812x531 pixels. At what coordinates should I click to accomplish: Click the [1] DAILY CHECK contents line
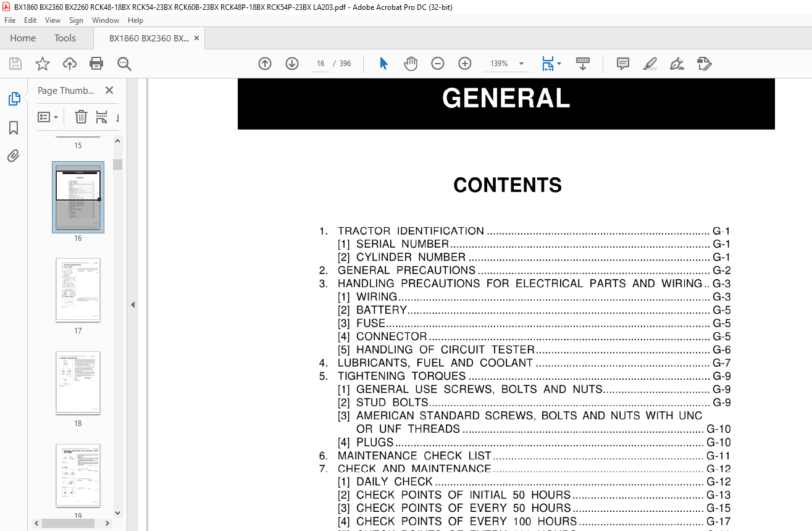[534, 482]
